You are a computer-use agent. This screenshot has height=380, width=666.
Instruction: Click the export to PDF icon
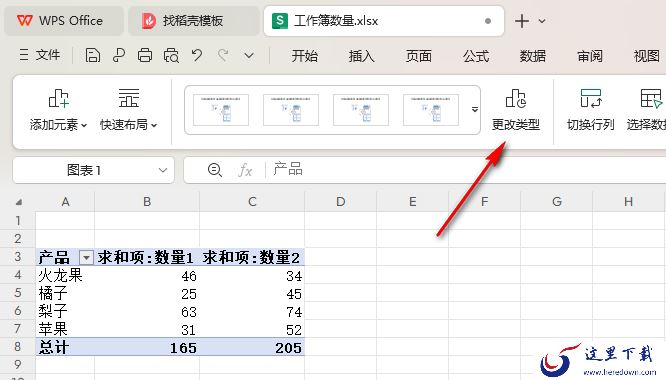coord(119,55)
